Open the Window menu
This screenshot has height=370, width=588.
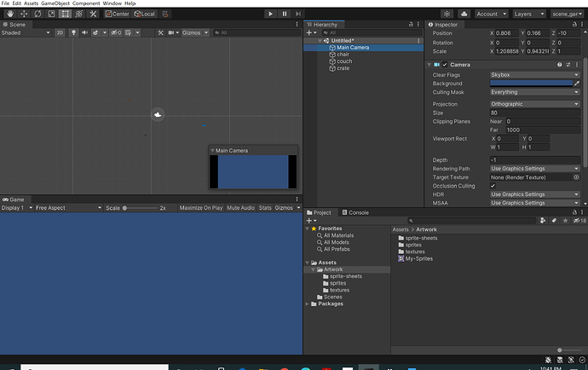pos(112,3)
